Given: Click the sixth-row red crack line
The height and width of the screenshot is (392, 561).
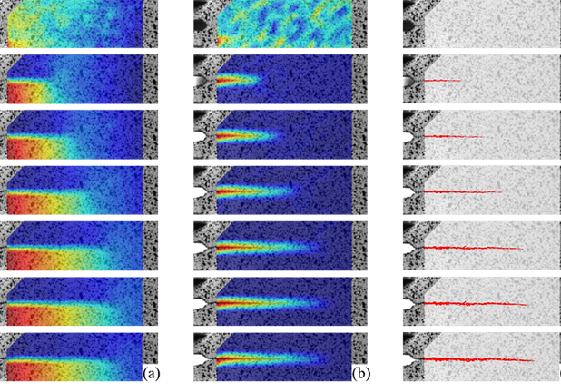Looking at the screenshot, I should click(x=477, y=303).
